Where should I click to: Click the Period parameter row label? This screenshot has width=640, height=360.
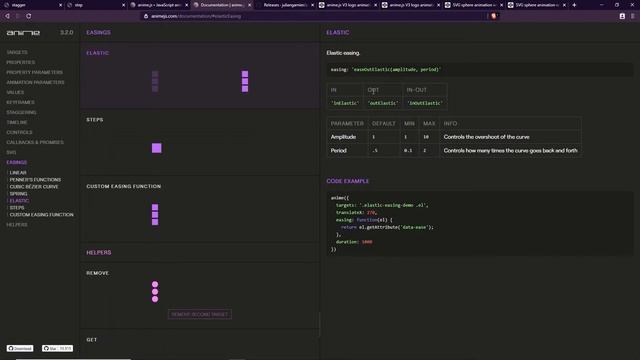(x=338, y=151)
